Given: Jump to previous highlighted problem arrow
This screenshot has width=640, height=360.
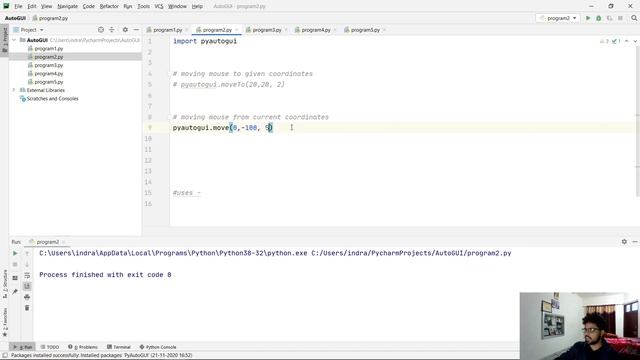Looking at the screenshot, I should coord(627,41).
